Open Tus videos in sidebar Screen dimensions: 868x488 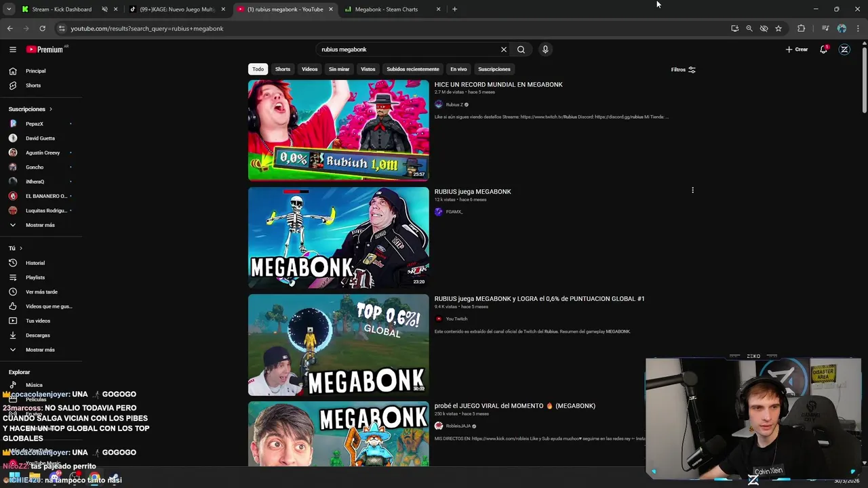pos(41,321)
